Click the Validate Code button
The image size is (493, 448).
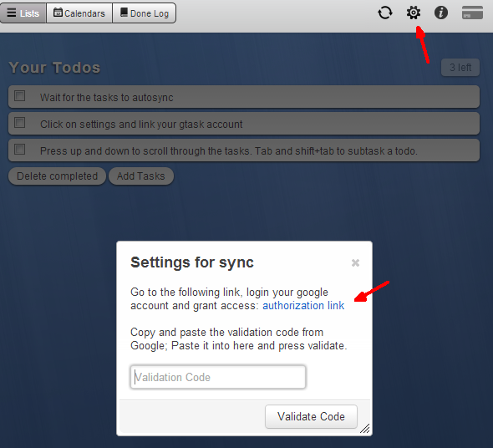coord(311,416)
